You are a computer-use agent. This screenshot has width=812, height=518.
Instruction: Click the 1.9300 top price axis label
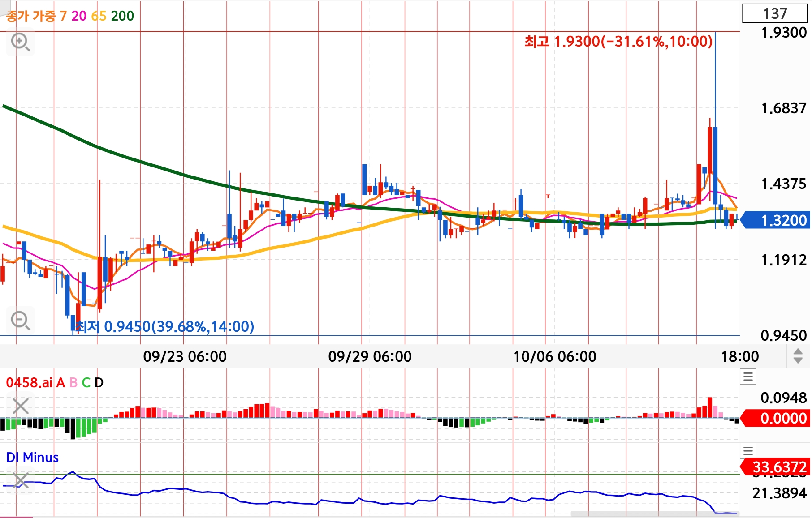click(784, 33)
